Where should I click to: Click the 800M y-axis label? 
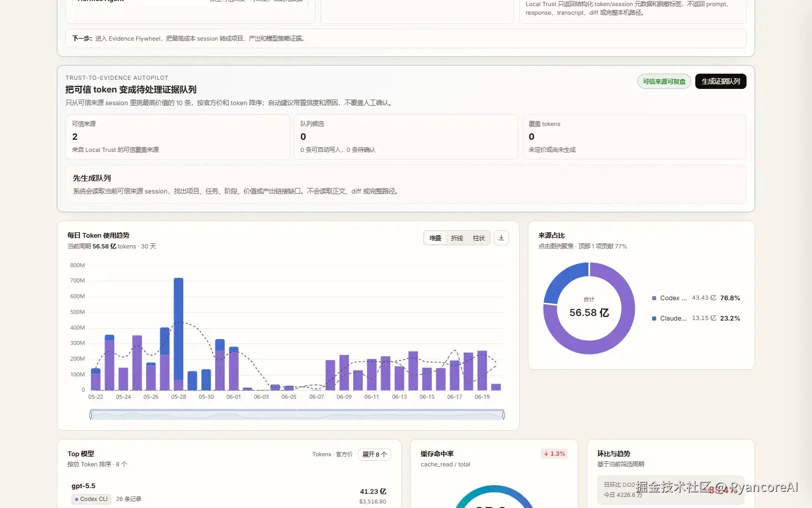[x=78, y=265]
